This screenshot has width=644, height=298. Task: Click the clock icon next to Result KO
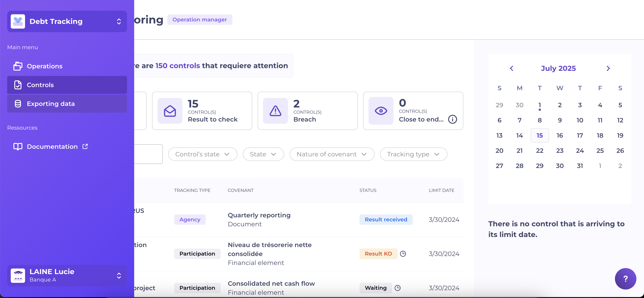(403, 254)
